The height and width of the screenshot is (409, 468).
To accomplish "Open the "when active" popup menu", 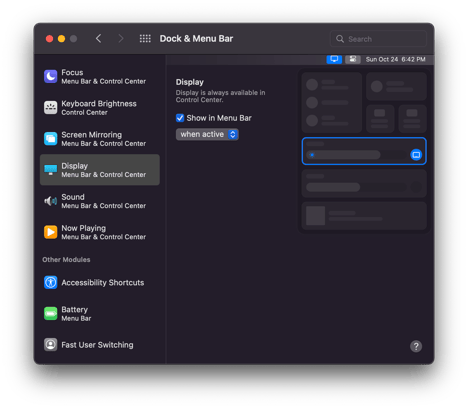I will click(x=207, y=134).
